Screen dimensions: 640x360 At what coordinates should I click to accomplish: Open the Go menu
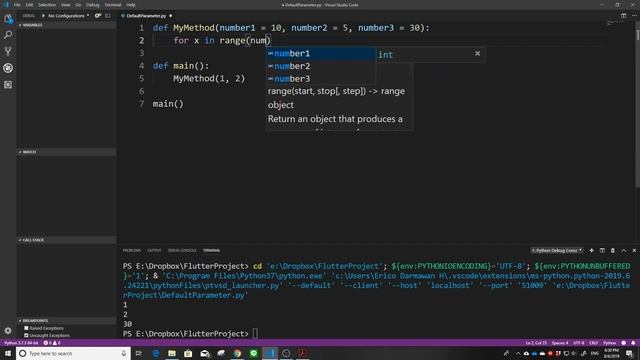[78, 5]
